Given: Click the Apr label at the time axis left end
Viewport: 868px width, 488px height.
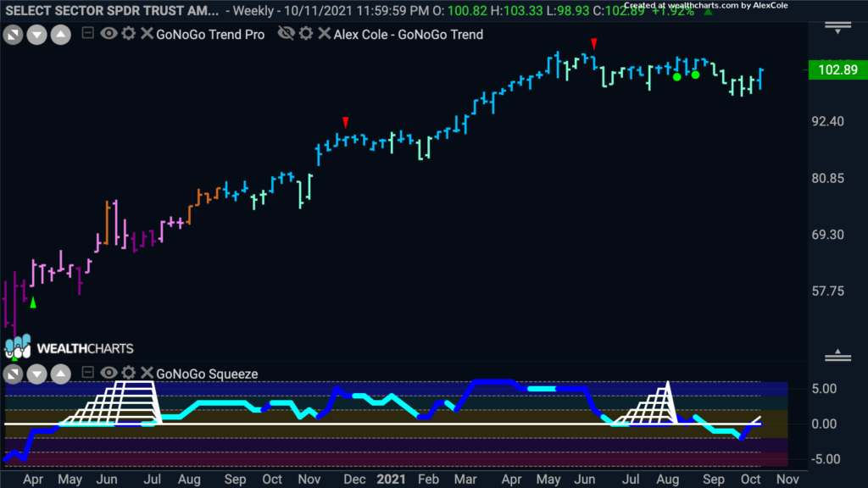Looking at the screenshot, I should (x=33, y=480).
